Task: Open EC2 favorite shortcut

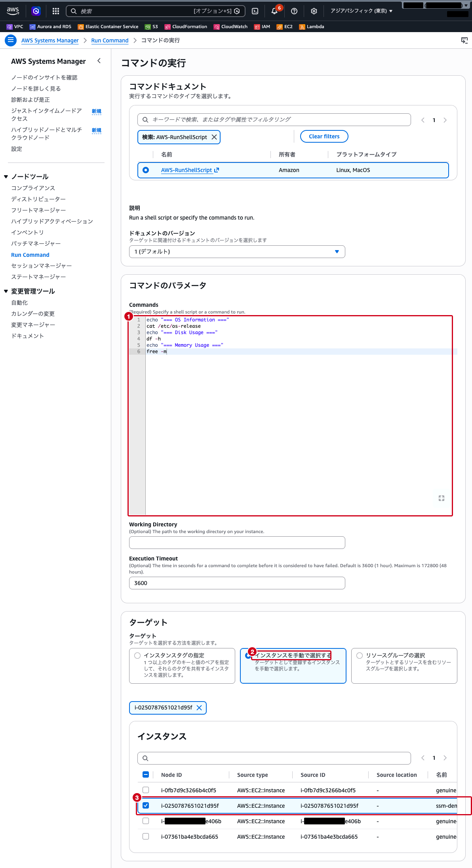Action: click(x=285, y=27)
